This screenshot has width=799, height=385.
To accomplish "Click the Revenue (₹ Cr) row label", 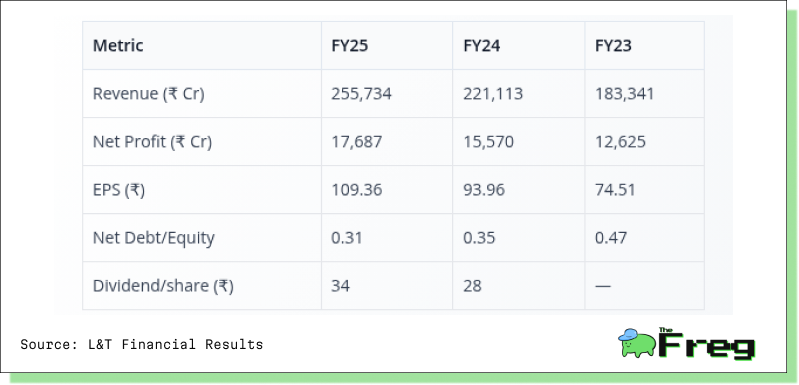I will tap(148, 94).
